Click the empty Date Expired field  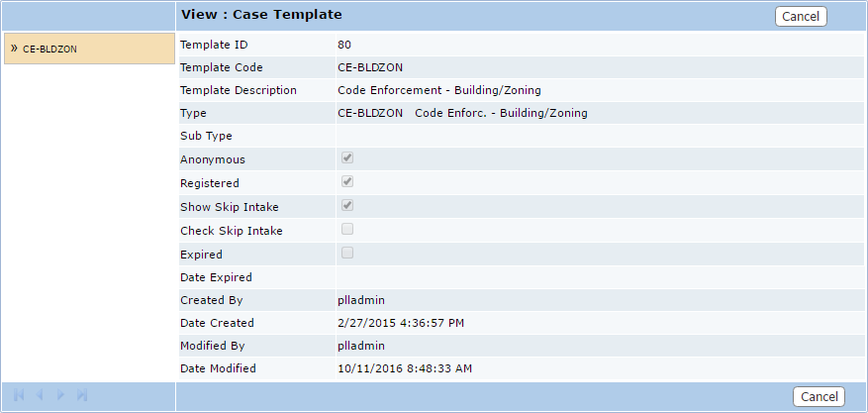click(594, 277)
